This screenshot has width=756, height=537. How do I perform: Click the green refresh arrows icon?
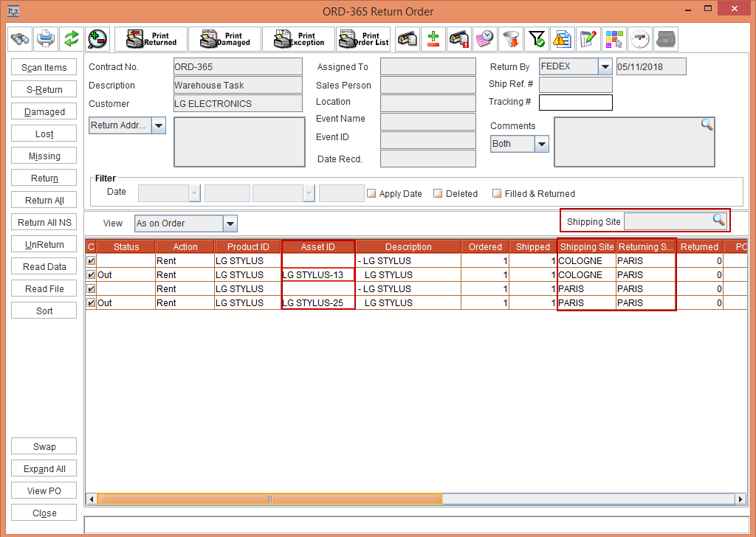pyautogui.click(x=71, y=38)
